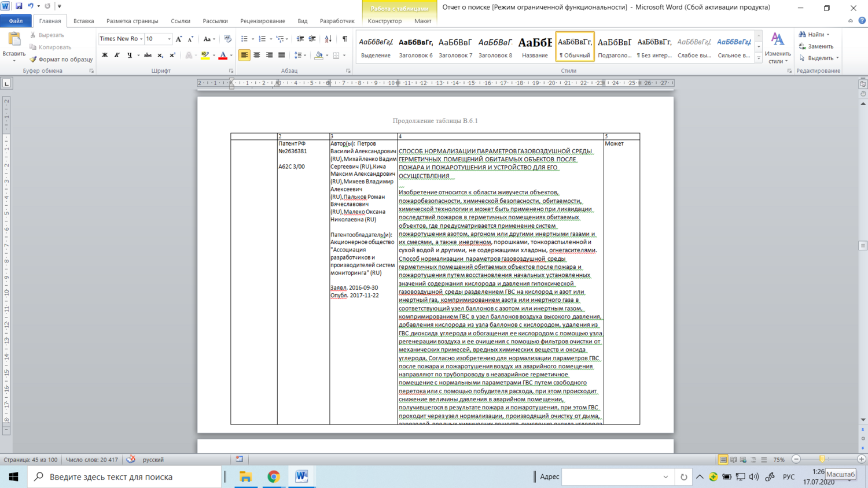
Task: Click the Decrease Indent icon
Action: (x=300, y=39)
